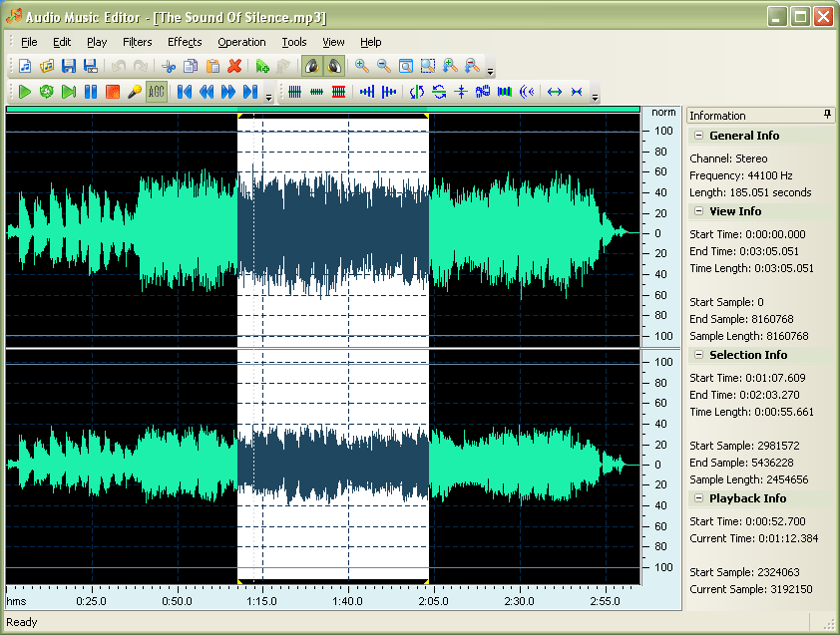
Task: Save the current audio file
Action: pyautogui.click(x=67, y=66)
